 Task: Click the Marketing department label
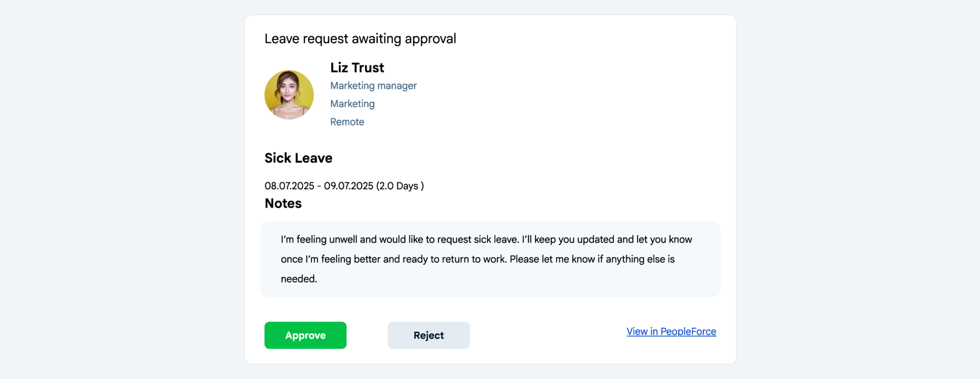352,104
